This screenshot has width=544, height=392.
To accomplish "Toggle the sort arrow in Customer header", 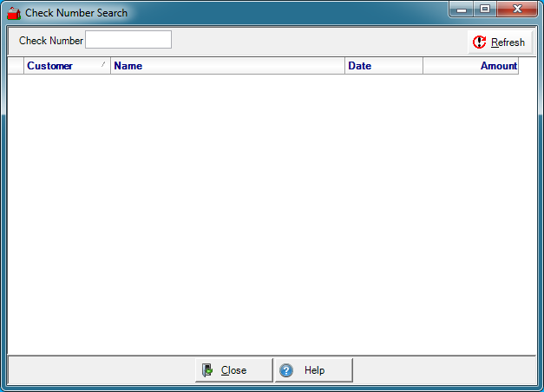I will pyautogui.click(x=103, y=65).
